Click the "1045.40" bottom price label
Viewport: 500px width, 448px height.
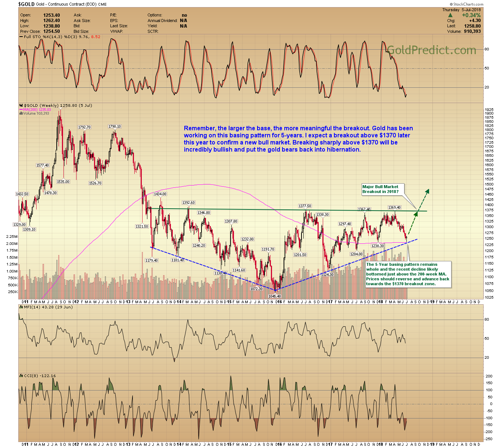[275, 296]
